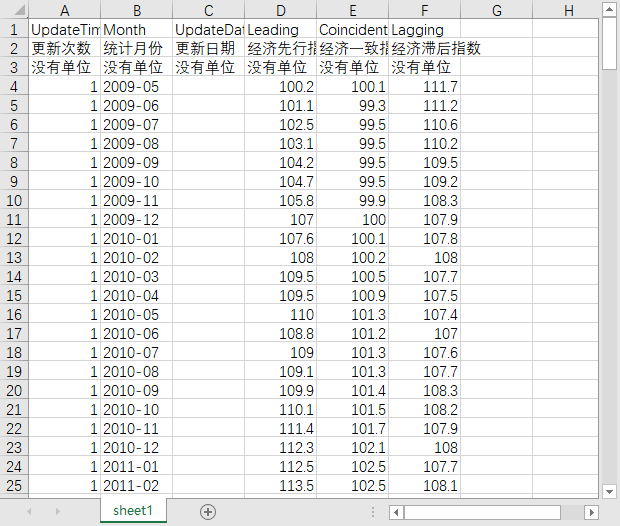Select row 11 header

[x=14, y=219]
